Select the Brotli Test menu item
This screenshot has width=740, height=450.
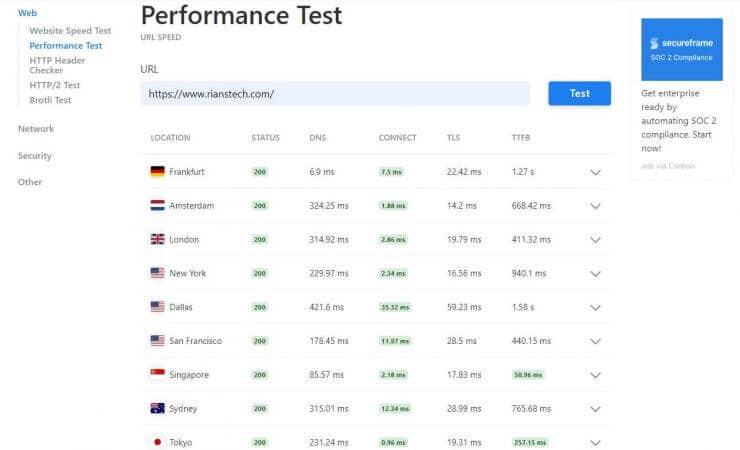[50, 100]
